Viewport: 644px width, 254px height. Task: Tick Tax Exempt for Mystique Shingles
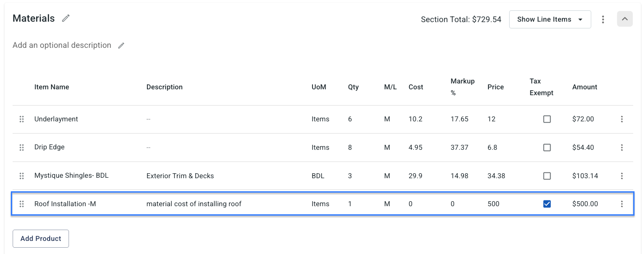click(547, 176)
